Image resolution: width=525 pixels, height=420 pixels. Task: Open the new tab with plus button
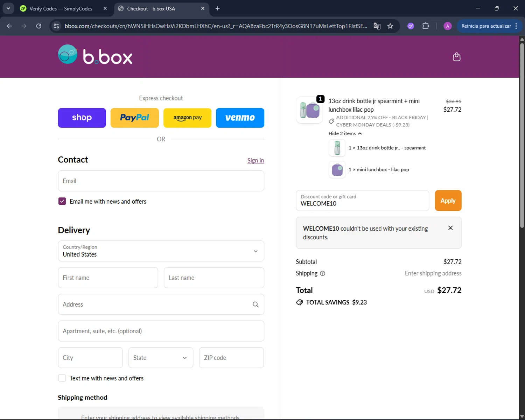point(217,8)
